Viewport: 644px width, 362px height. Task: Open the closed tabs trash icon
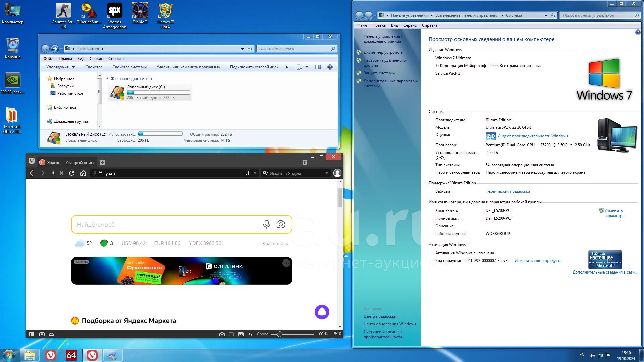(x=305, y=162)
